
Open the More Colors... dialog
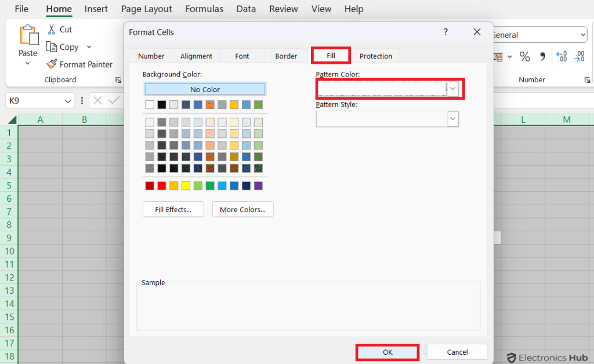[242, 209]
